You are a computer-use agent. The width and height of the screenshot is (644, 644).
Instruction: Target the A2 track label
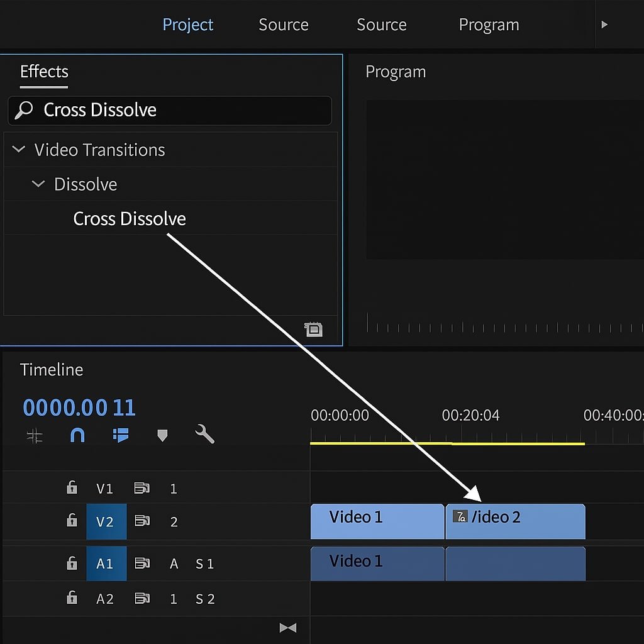[105, 599]
